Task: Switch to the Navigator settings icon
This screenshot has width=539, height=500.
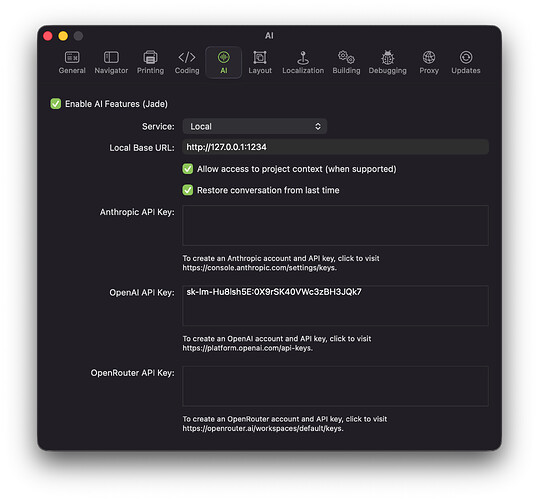Action: click(x=111, y=62)
